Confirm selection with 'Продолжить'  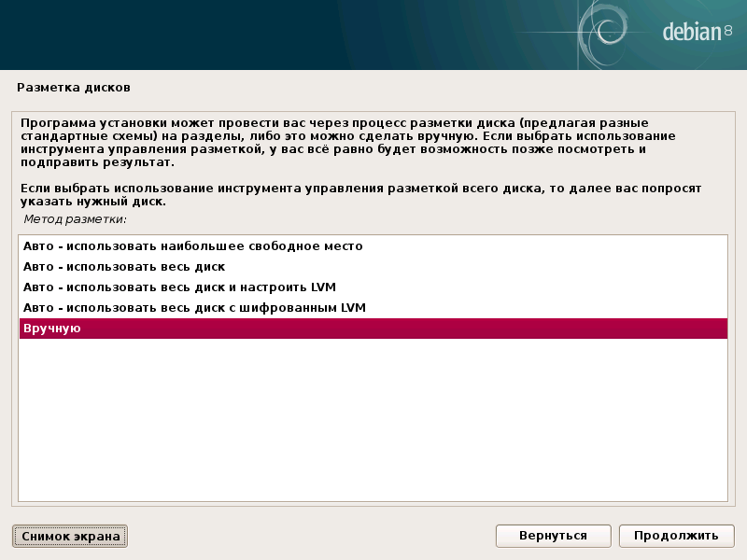674,536
